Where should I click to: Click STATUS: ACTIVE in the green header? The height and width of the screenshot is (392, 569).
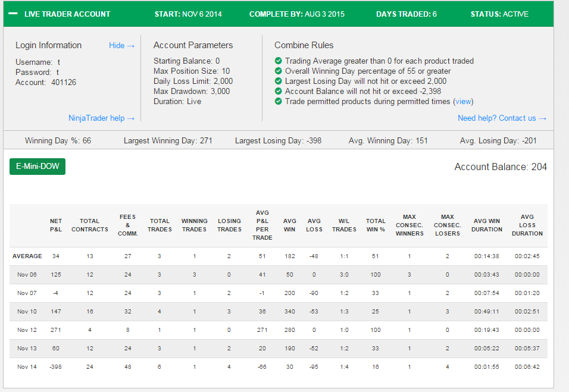point(499,14)
